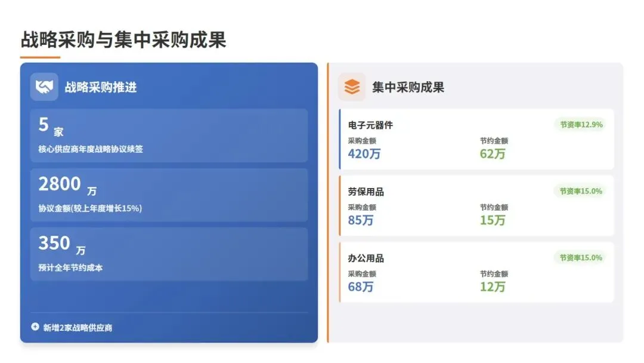Click the 350 万 预计全年节约成本 tile
644x363 pixels.
coord(169,254)
